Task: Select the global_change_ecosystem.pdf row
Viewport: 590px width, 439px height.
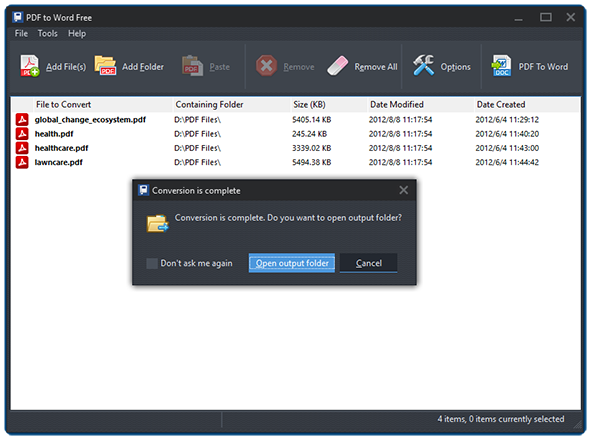Action: [295, 120]
